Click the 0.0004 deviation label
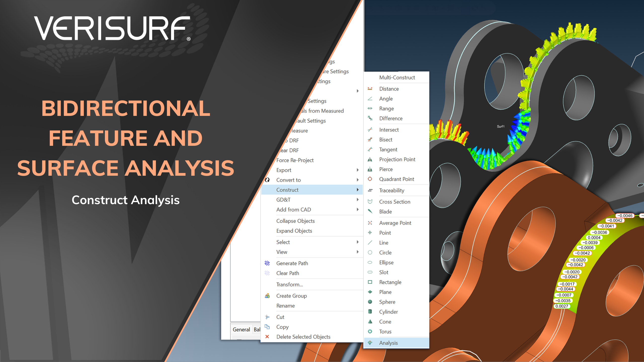644x362 pixels. pos(594,238)
